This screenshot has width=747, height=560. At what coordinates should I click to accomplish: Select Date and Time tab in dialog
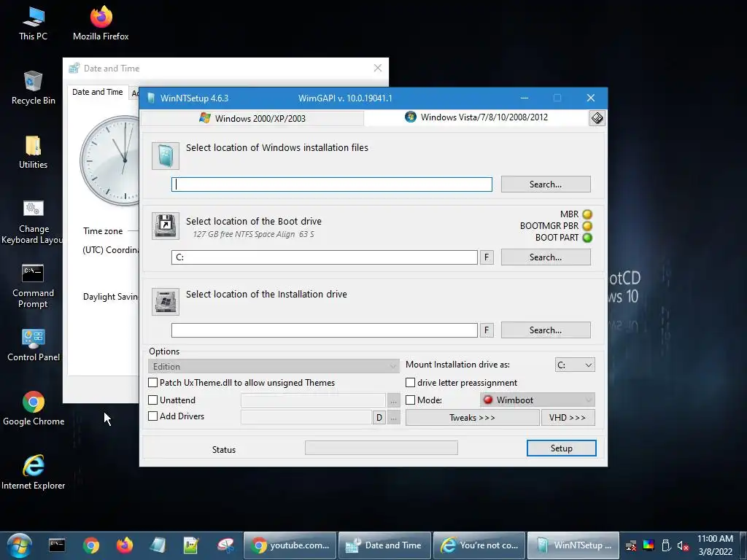point(97,92)
